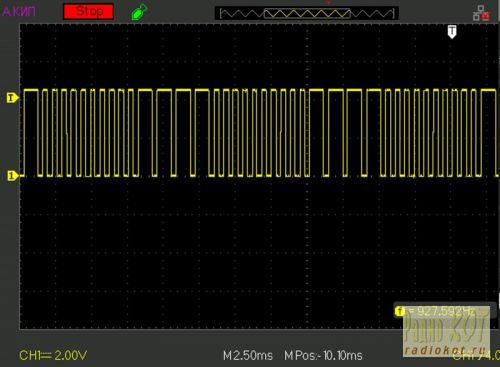The height and width of the screenshot is (367, 500).
Task: Click the CH1 2.00V vertical scale readout
Action: tap(53, 355)
